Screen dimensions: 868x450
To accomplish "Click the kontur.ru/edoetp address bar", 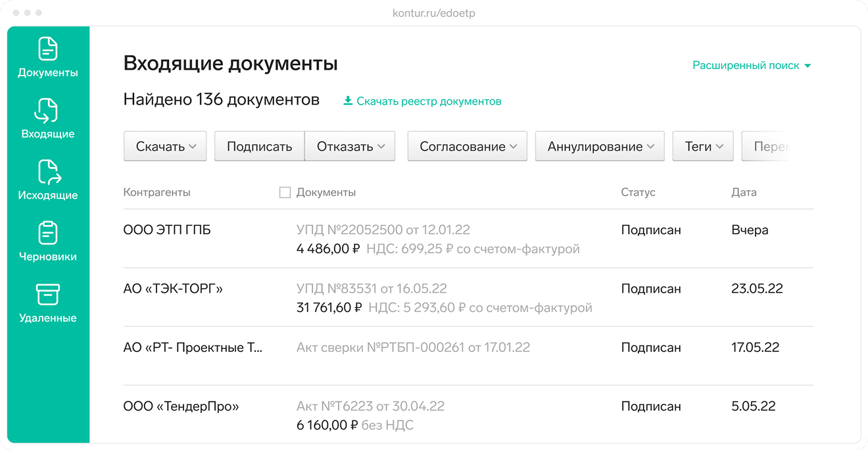I will coord(434,12).
